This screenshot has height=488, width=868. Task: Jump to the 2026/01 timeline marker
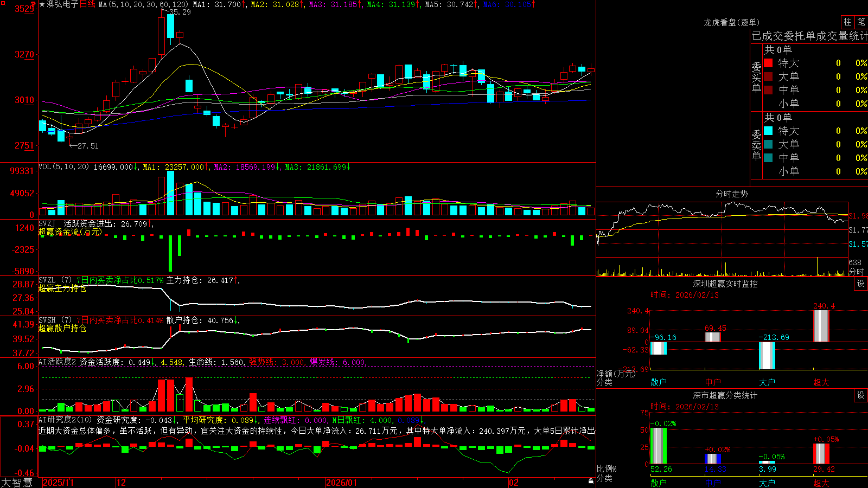pyautogui.click(x=342, y=483)
